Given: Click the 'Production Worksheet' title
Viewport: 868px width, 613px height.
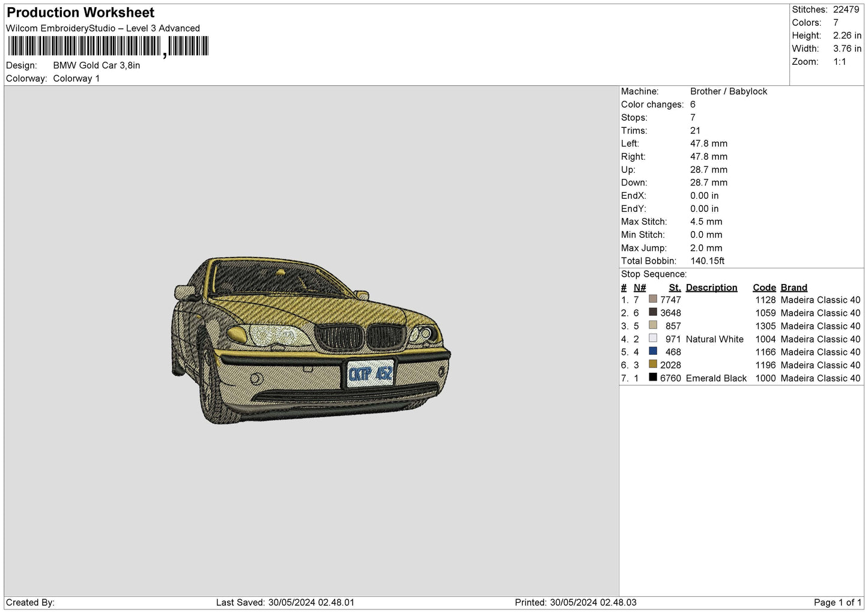Looking at the screenshot, I should pyautogui.click(x=80, y=13).
